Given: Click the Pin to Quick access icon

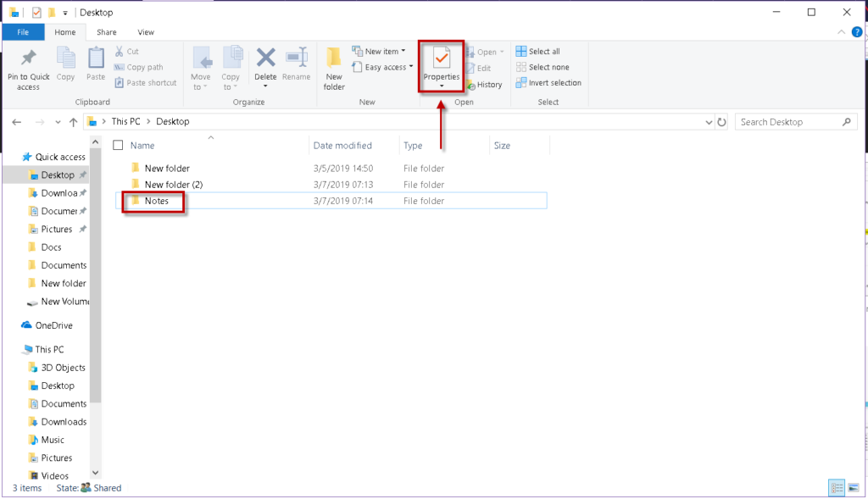Looking at the screenshot, I should point(28,58).
